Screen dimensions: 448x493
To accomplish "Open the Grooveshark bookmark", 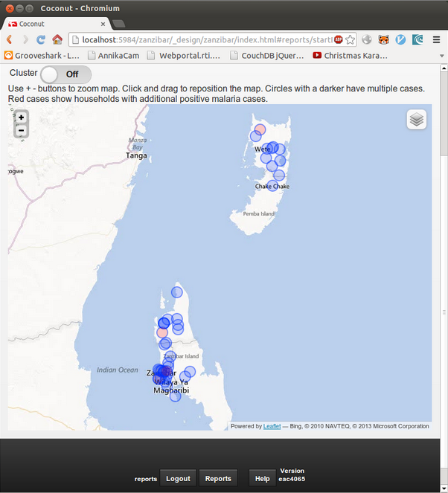I will [42, 56].
